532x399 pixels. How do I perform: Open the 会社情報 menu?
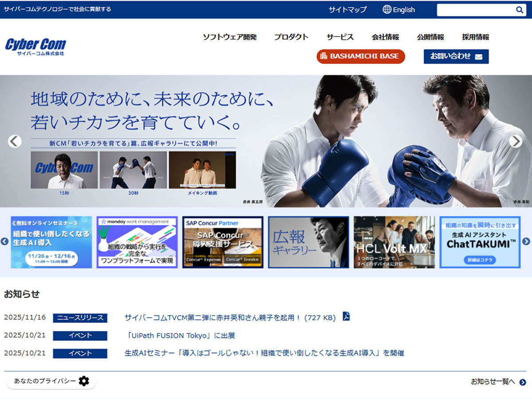[385, 37]
